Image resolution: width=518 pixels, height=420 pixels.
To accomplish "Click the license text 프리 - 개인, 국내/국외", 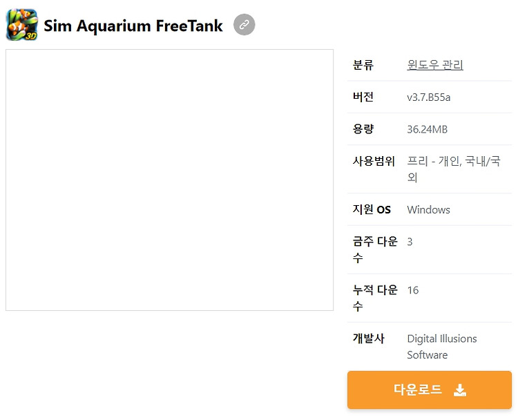I will (x=454, y=169).
